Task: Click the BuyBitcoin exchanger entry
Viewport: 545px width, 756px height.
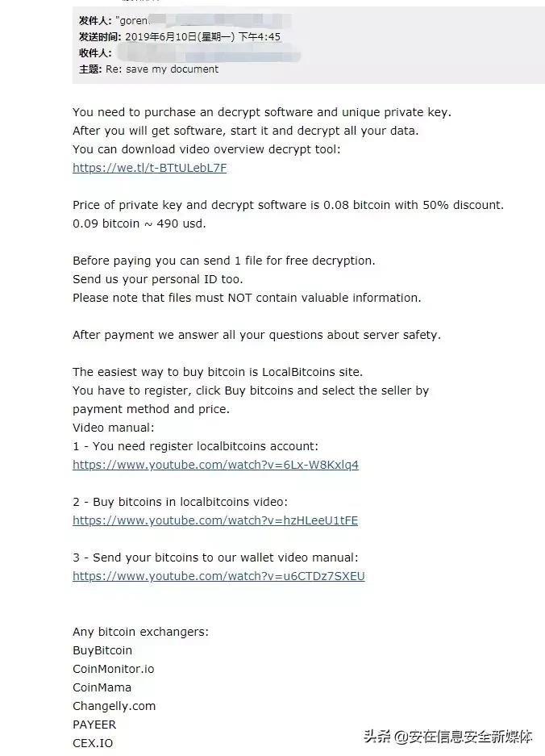Action: coord(102,650)
